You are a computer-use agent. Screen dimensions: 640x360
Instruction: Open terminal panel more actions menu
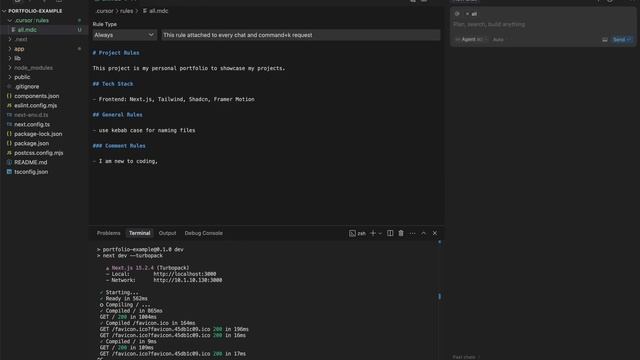pos(412,233)
